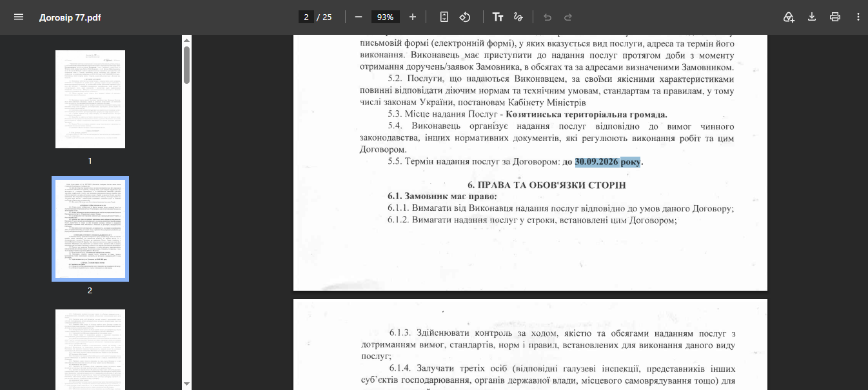Click the text Козятинська територіальна громада
The width and height of the screenshot is (868, 390).
pos(587,114)
